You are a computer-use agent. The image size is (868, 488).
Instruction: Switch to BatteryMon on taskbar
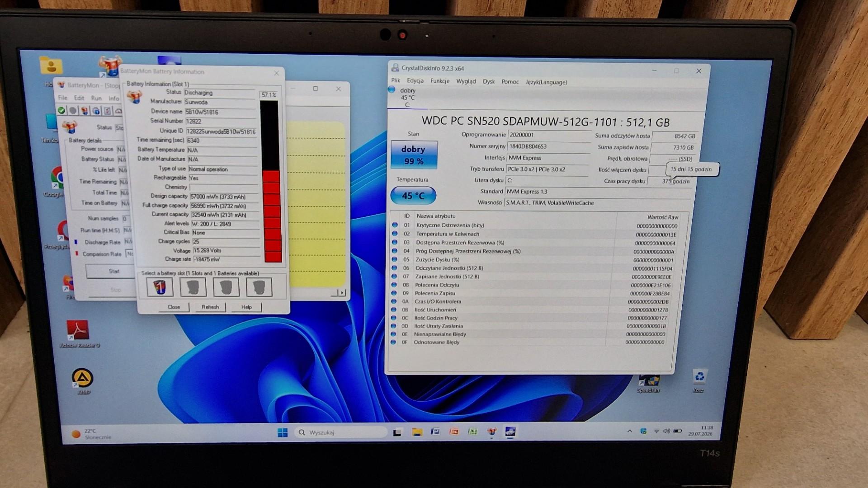pyautogui.click(x=492, y=432)
